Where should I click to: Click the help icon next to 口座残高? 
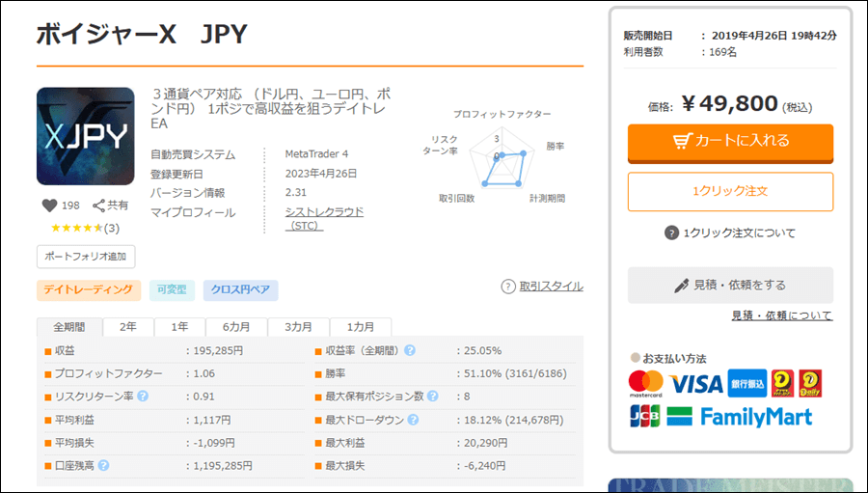(x=103, y=465)
